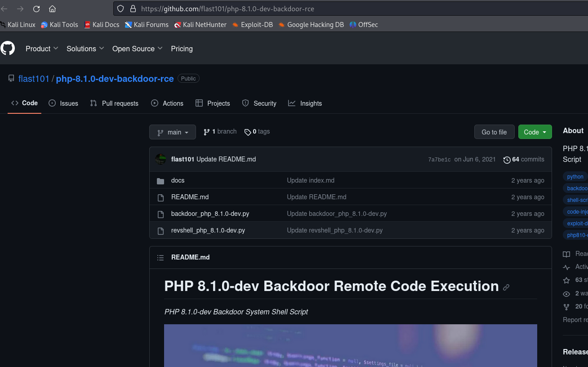Screen dimensions: 588x367
Task: Switch to the Actions tab
Action: [167, 103]
